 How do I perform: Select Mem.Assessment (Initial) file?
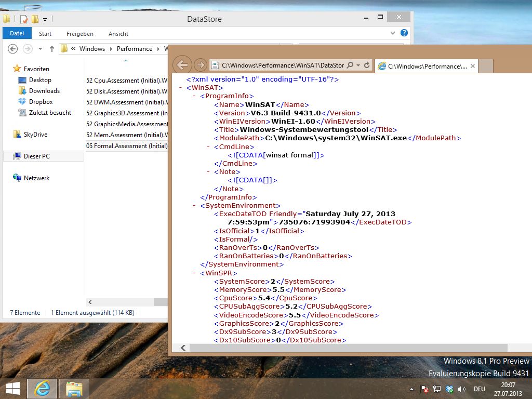tap(127, 135)
